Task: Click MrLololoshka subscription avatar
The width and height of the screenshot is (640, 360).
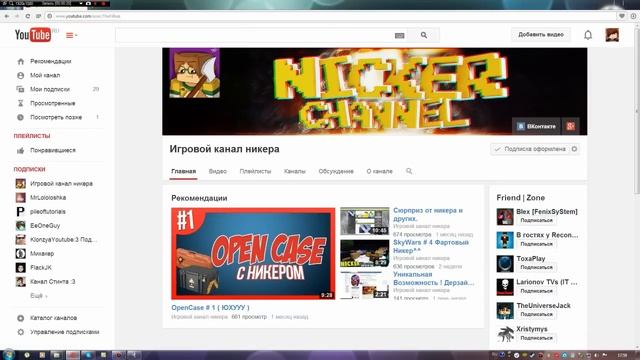Action: coord(20,198)
